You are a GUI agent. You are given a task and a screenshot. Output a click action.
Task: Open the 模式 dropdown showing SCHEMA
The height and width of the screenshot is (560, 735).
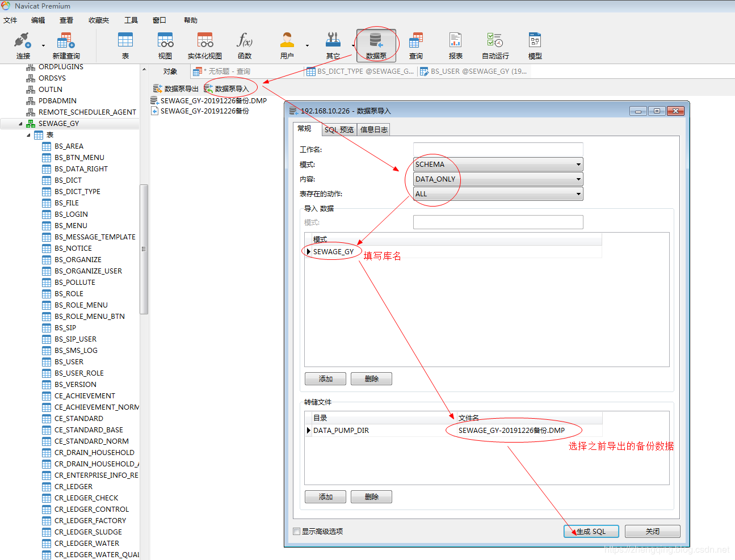tap(498, 165)
